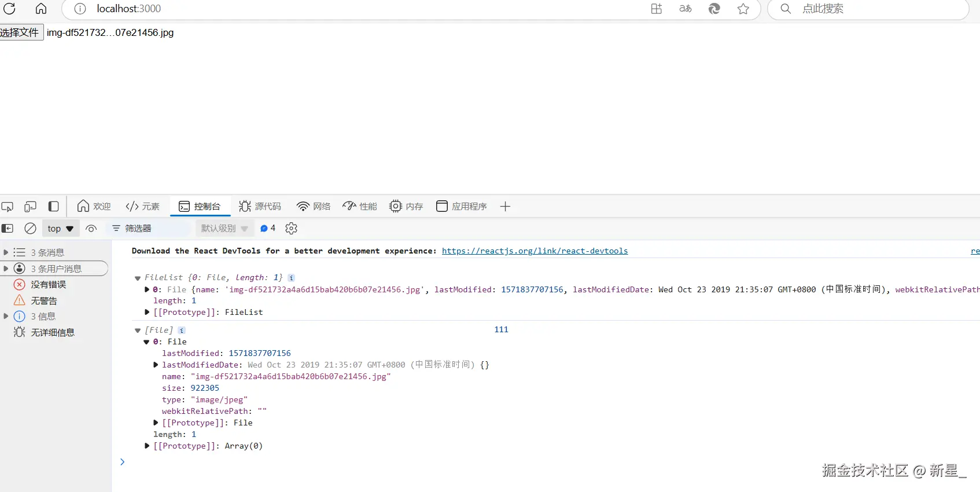Open the truncated 're' source link at right
980x492 pixels.
(975, 251)
